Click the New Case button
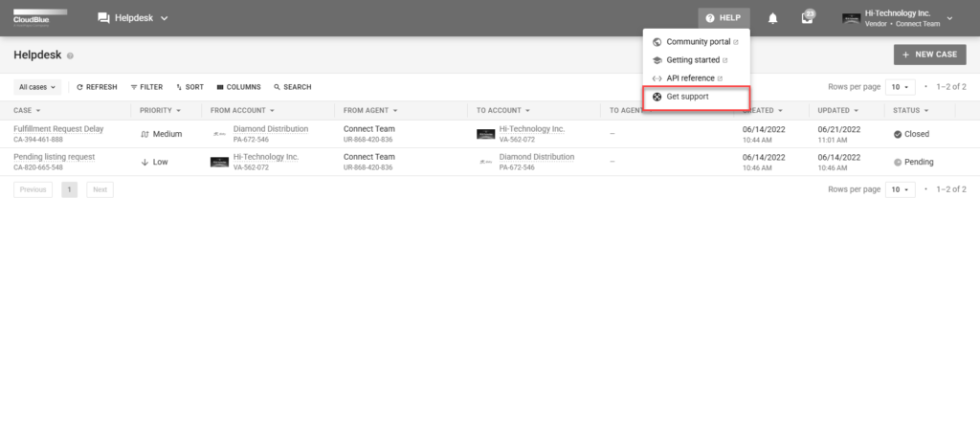Viewport: 980px width, 441px height. (929, 55)
